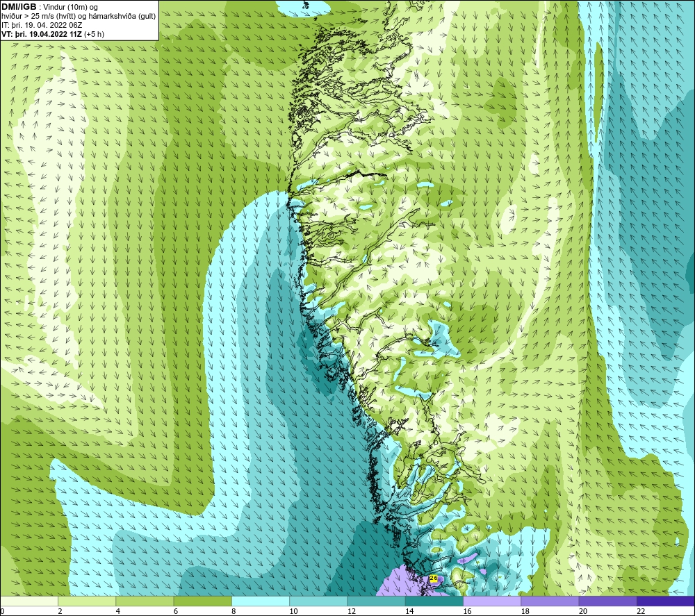
Task: Pick the 16–18 m/s light purple swatch
Action: coord(492,601)
